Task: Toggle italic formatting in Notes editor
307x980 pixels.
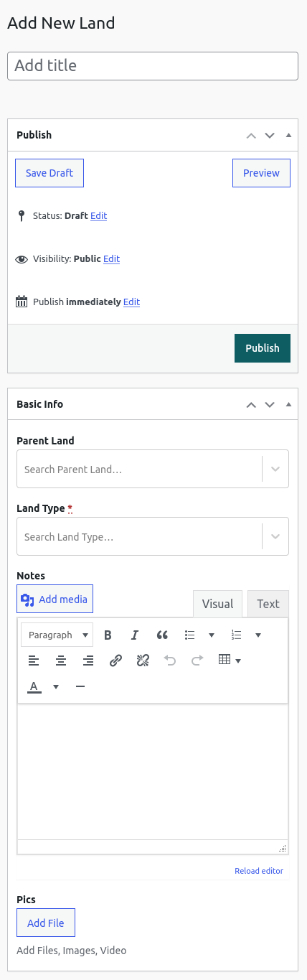Action: [134, 635]
